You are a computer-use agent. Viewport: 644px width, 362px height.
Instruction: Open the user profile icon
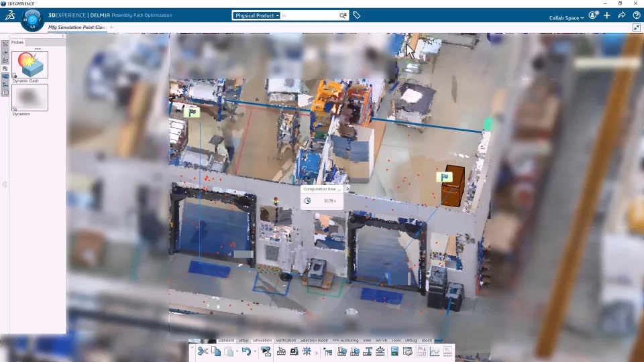coord(593,15)
